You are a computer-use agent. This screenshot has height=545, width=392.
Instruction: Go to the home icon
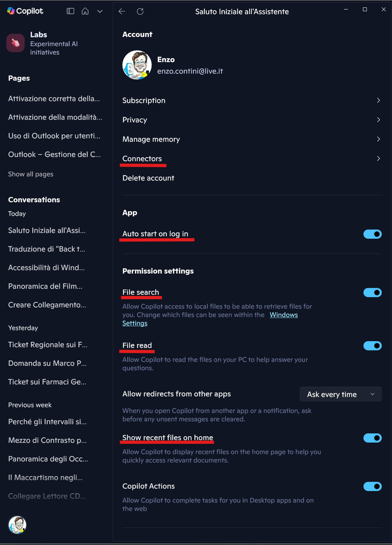tap(85, 11)
